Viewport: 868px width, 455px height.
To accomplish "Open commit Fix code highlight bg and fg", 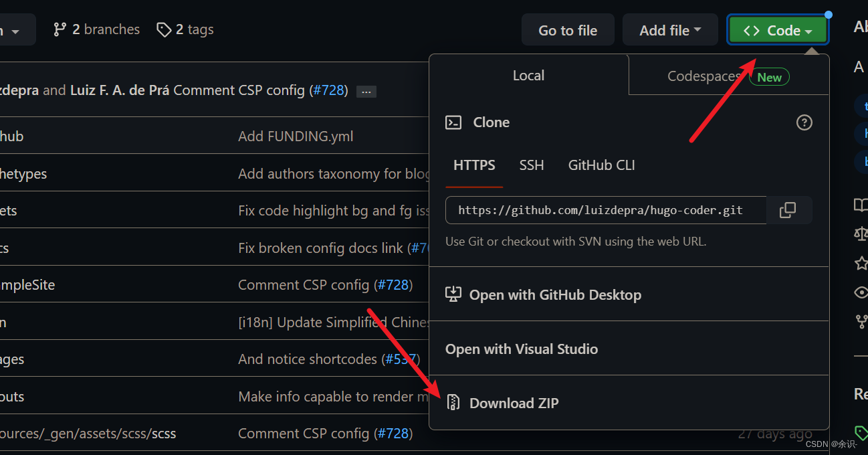I will point(334,211).
